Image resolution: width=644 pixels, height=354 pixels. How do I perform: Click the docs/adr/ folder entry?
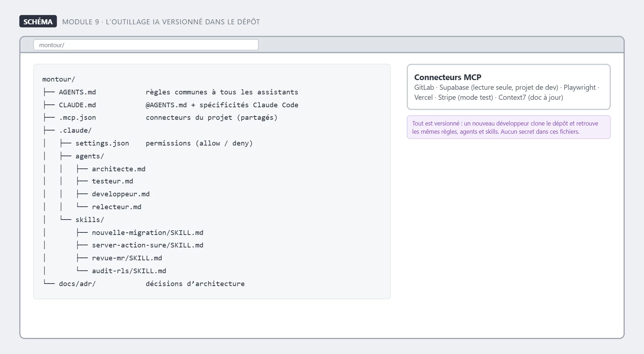click(77, 284)
